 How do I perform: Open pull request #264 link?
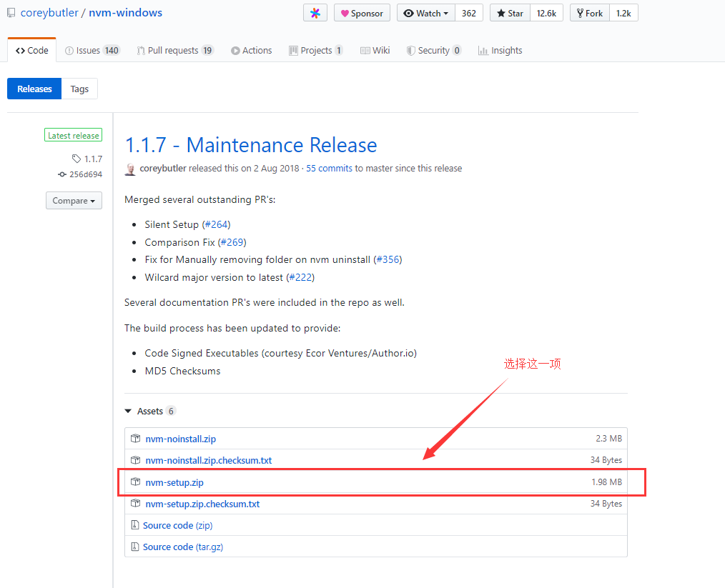217,224
